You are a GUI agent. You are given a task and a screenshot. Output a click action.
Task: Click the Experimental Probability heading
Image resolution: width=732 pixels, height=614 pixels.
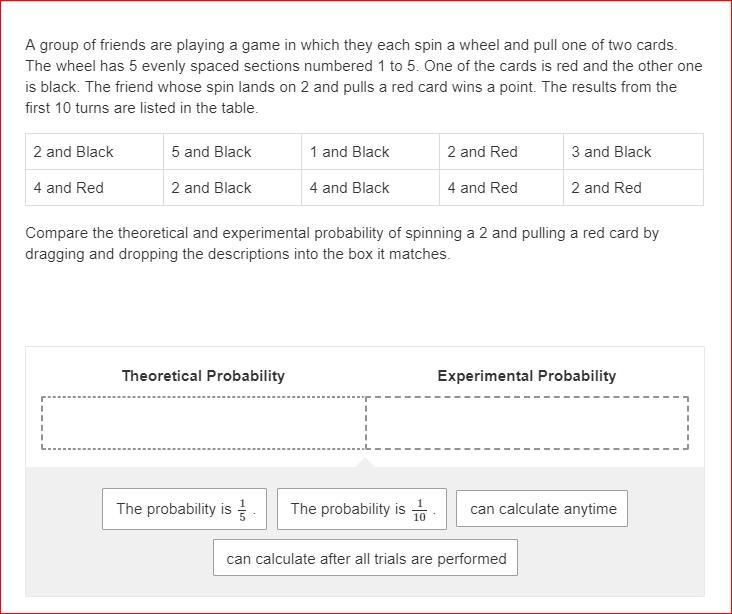point(527,376)
